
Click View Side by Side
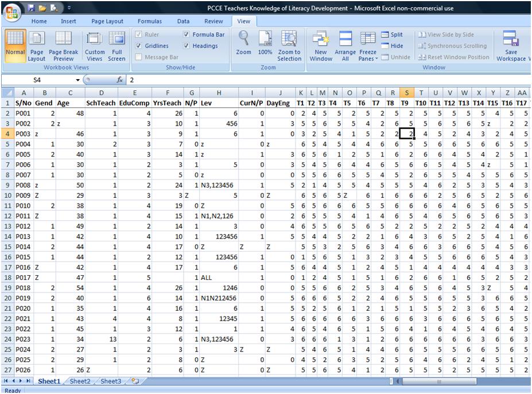tap(446, 34)
